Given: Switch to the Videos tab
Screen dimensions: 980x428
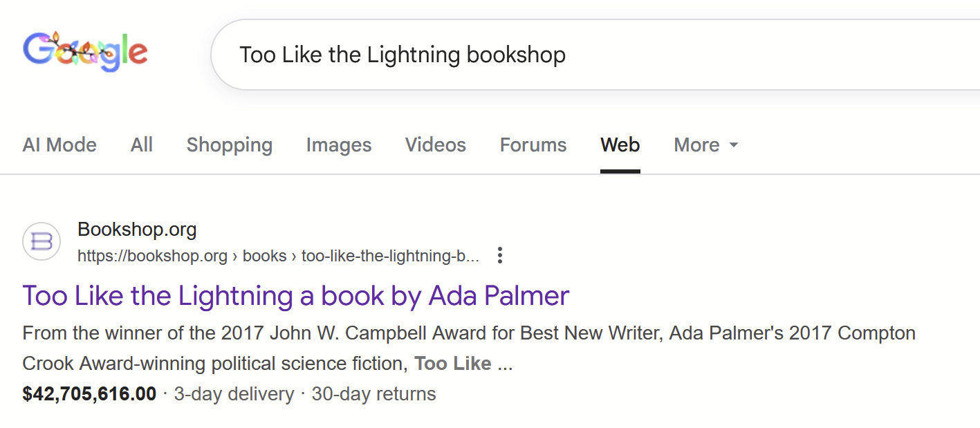Looking at the screenshot, I should coord(436,145).
